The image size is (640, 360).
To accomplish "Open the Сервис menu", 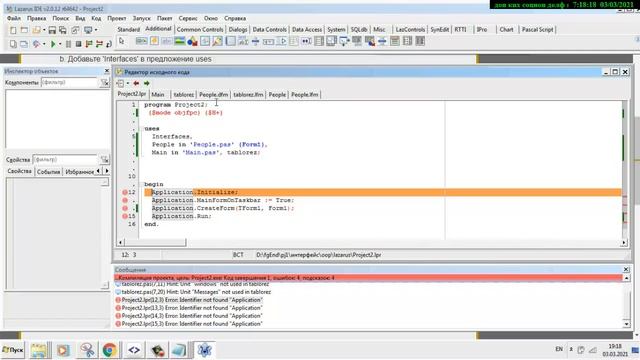I will click(188, 18).
